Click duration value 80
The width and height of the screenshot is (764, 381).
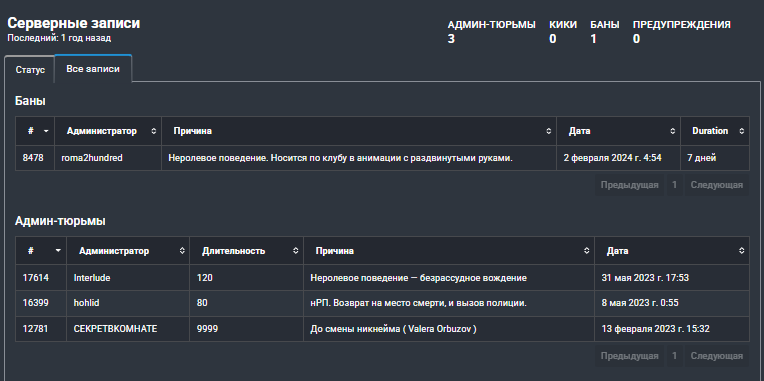202,303
